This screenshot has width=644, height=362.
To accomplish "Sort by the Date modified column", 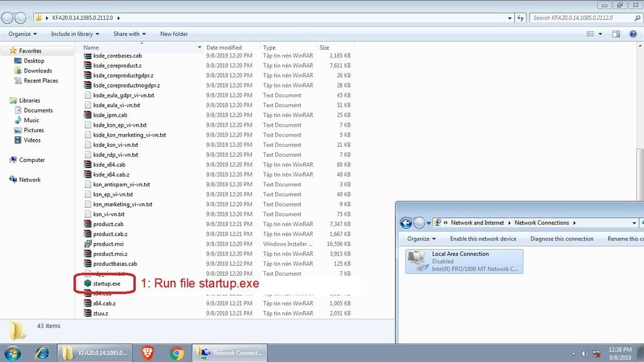I will point(224,48).
